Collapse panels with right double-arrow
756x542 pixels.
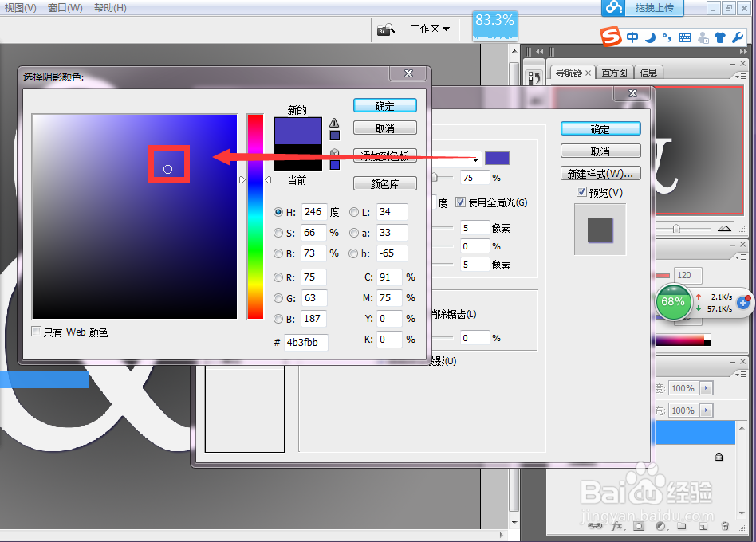coord(743,51)
